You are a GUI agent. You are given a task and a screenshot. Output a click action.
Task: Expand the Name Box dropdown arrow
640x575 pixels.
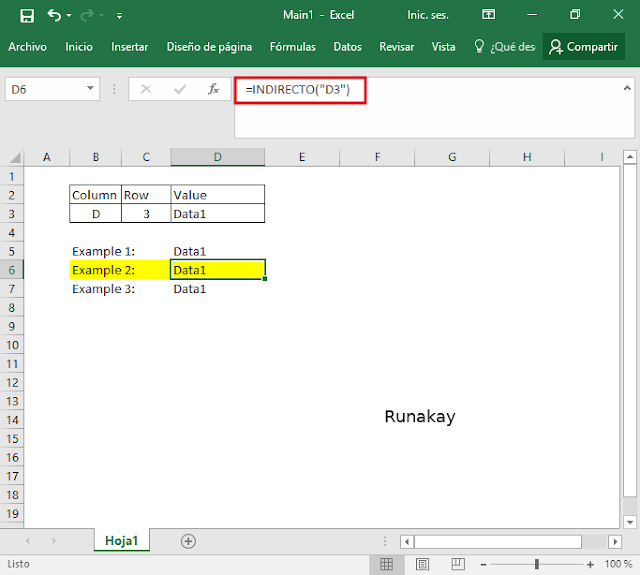point(90,88)
